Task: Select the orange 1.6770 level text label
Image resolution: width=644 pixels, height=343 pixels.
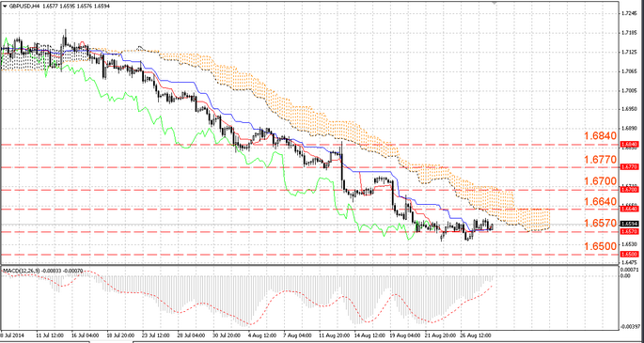Action: 600,159
